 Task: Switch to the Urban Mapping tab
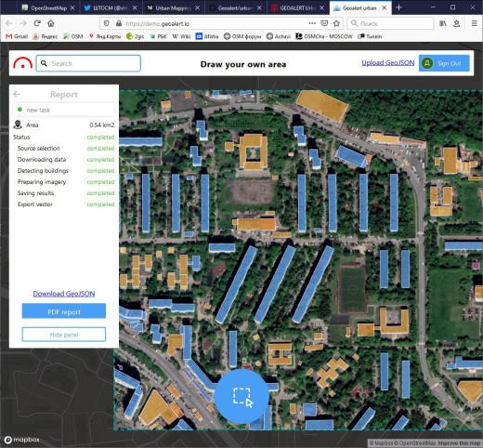pos(173,7)
